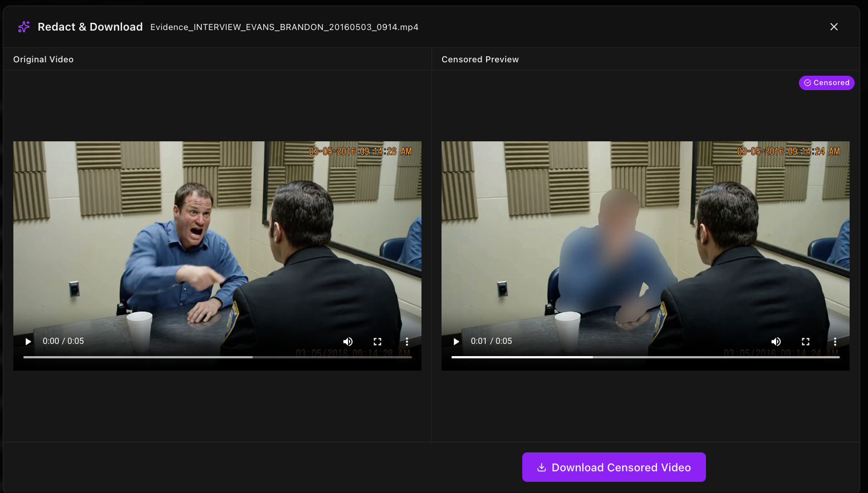Click the 0:01 / 0:05 time display
This screenshot has height=493, width=868.
tap(492, 341)
